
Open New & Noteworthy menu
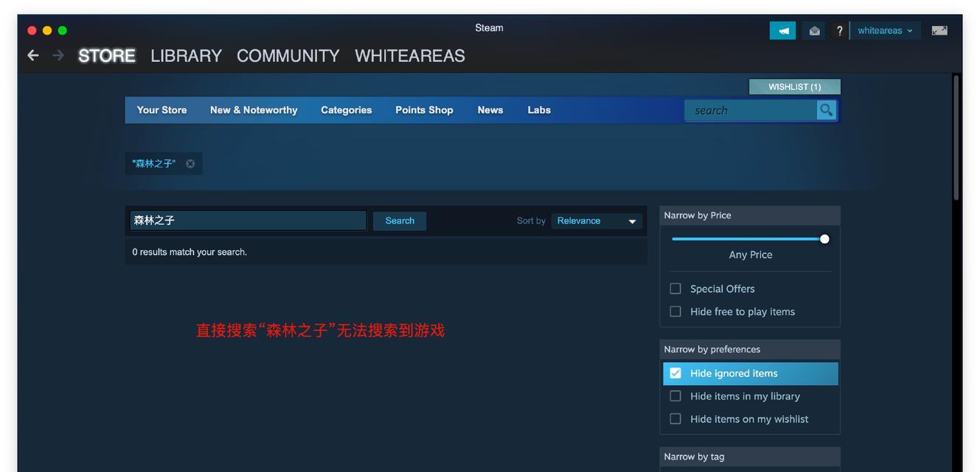coord(254,110)
